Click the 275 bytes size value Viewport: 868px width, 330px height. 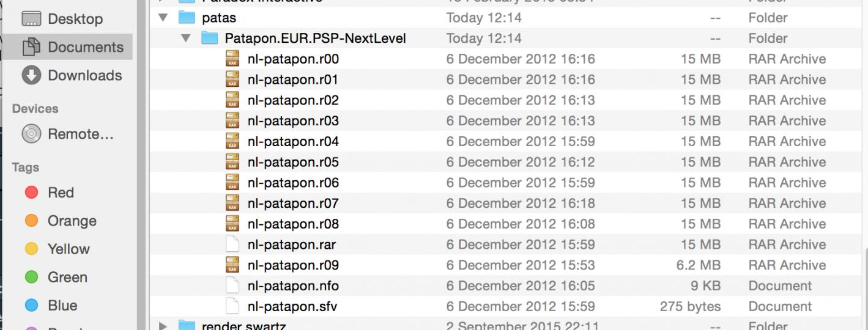690,306
